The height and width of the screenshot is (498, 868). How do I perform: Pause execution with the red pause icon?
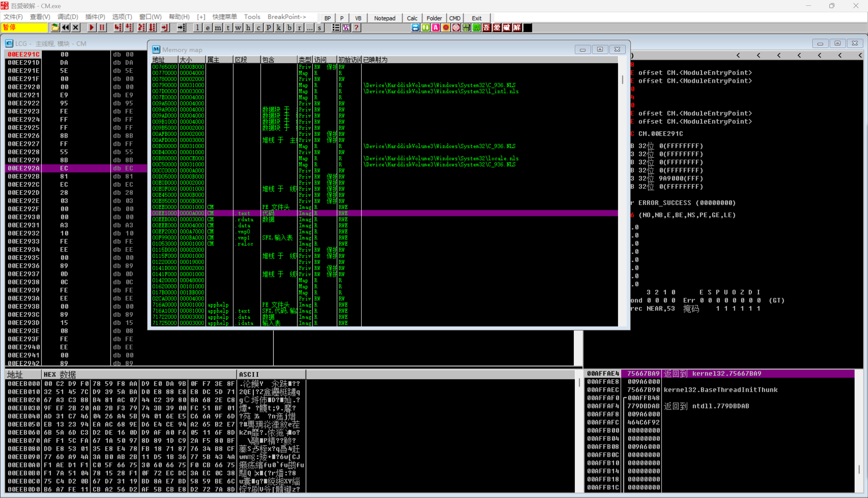102,28
